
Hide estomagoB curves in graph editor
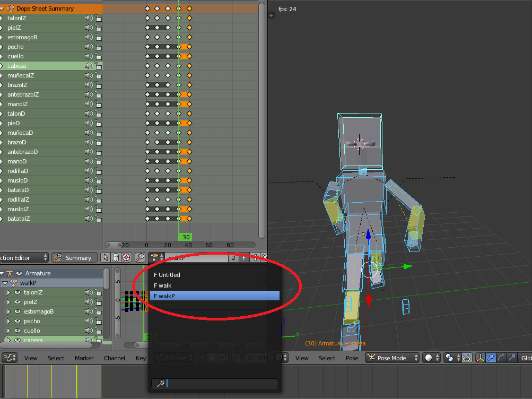click(x=18, y=311)
